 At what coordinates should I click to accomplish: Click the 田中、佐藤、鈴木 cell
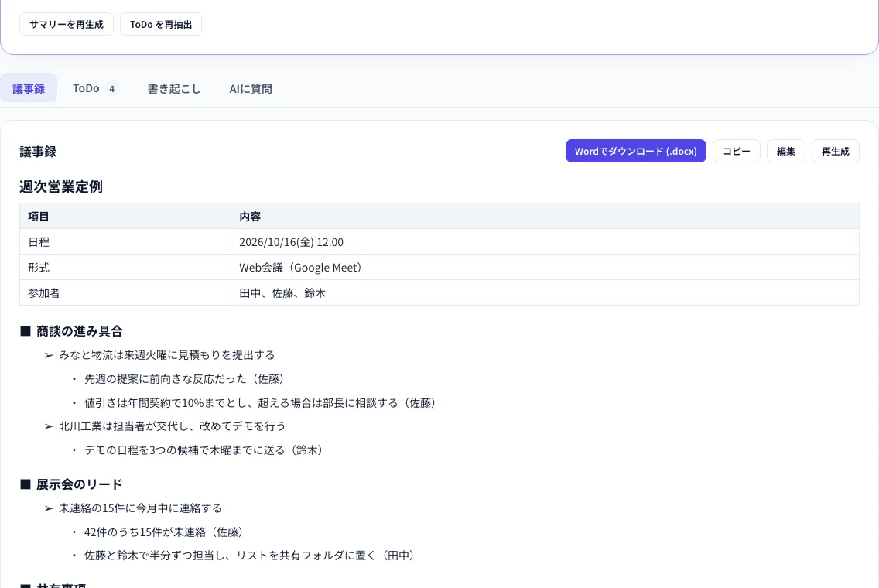click(545, 292)
